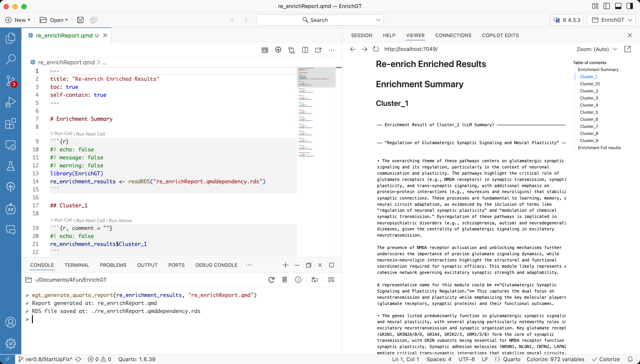Open the Chat view in activity bar
Viewport: 640px width, 364px height.
10,230
